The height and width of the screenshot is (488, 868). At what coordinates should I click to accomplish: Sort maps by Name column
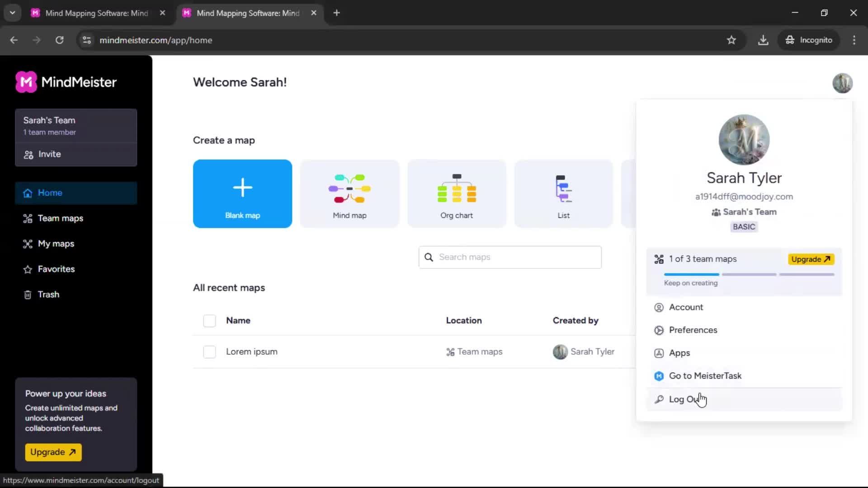click(x=238, y=320)
